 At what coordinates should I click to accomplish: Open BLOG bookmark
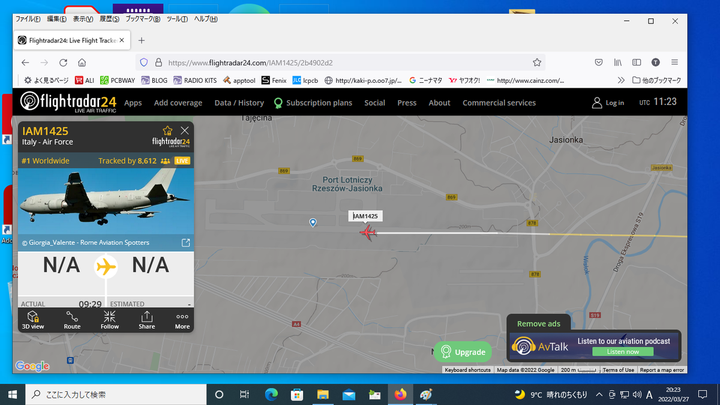click(154, 80)
